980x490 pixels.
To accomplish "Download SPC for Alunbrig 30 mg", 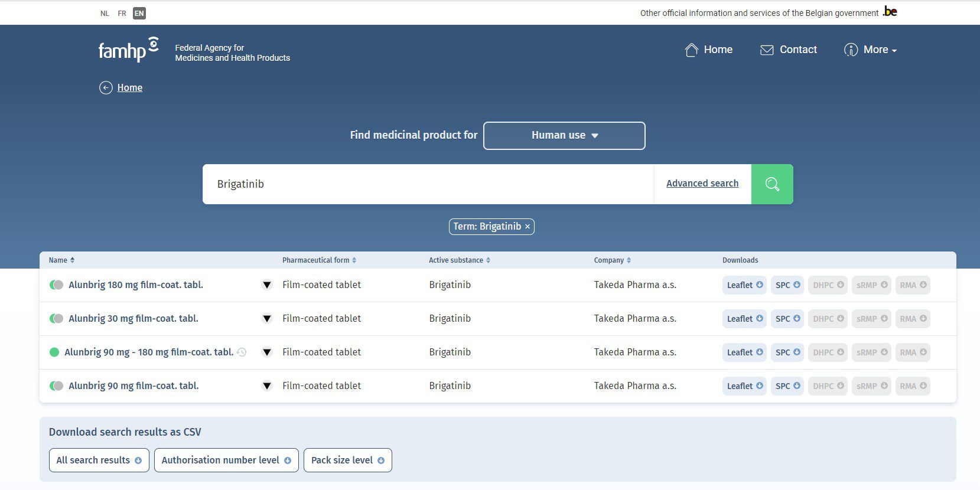I will click(787, 319).
